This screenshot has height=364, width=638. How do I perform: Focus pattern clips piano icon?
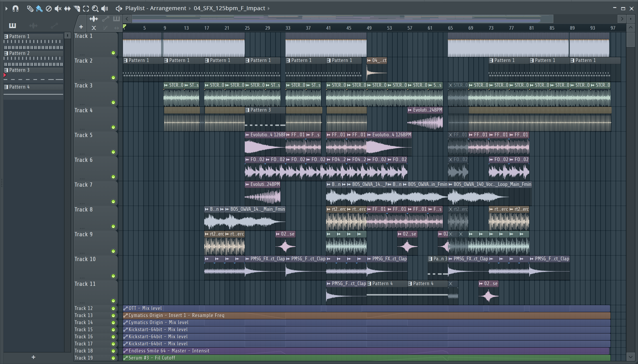[117, 19]
